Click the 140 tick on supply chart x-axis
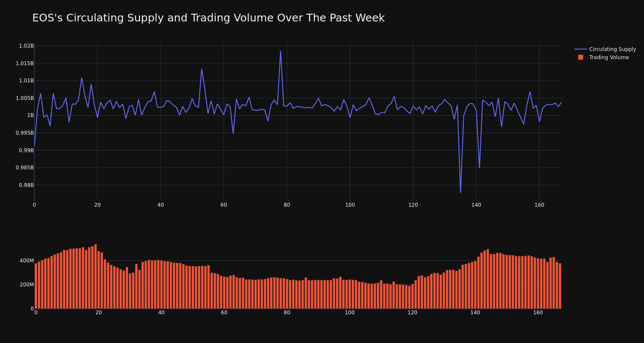The width and height of the screenshot is (644, 343). (476, 205)
